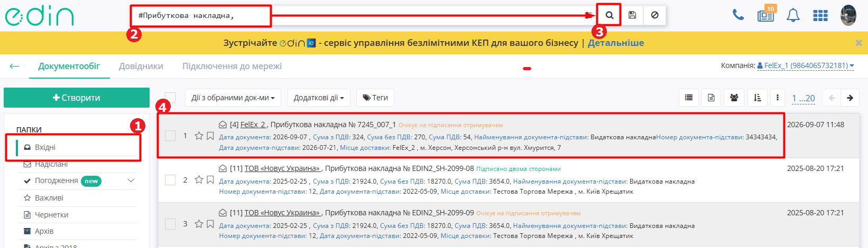Open the Документообіг tab

pos(69,66)
